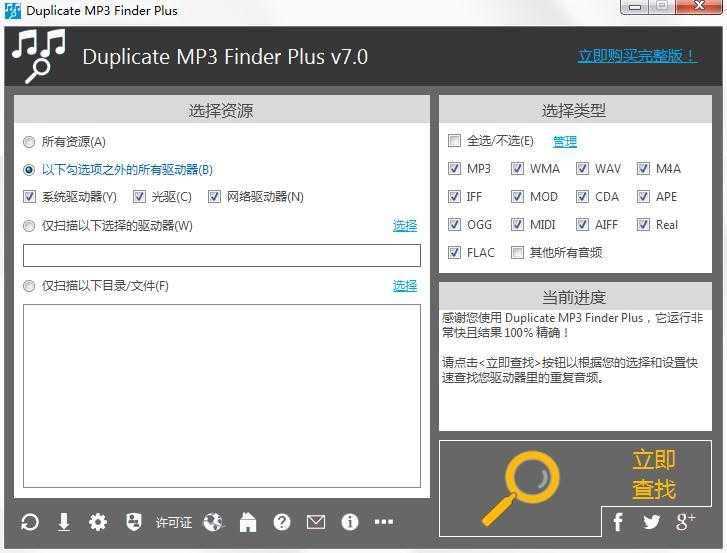Click the yellow magnifier search icon
The height and width of the screenshot is (553, 727).
(521, 488)
